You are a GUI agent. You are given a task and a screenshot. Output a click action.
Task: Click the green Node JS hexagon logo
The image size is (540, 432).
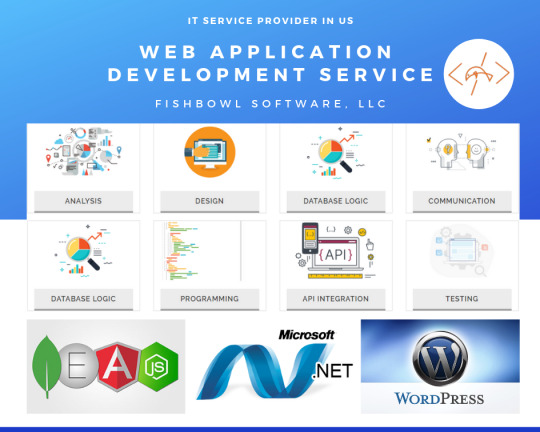(158, 367)
